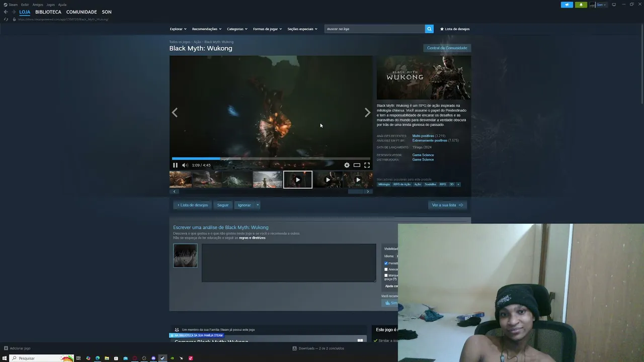This screenshot has height=362, width=644.
Task: Click the Steam icon in the taskbar
Action: coord(163,358)
